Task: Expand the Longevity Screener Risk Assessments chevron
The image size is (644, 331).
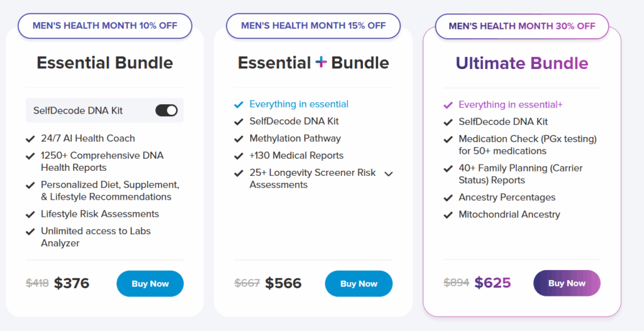Action: (x=388, y=173)
